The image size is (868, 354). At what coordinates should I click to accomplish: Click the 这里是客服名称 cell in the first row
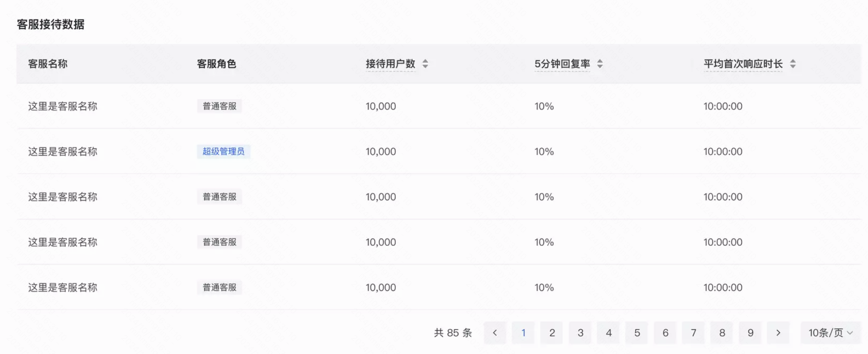pyautogui.click(x=63, y=106)
